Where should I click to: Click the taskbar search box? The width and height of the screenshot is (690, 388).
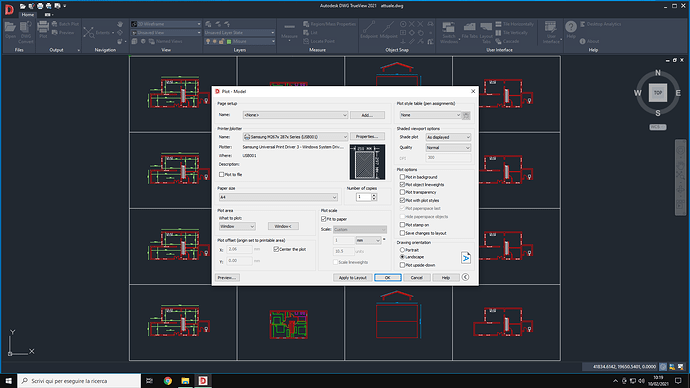pyautogui.click(x=79, y=381)
